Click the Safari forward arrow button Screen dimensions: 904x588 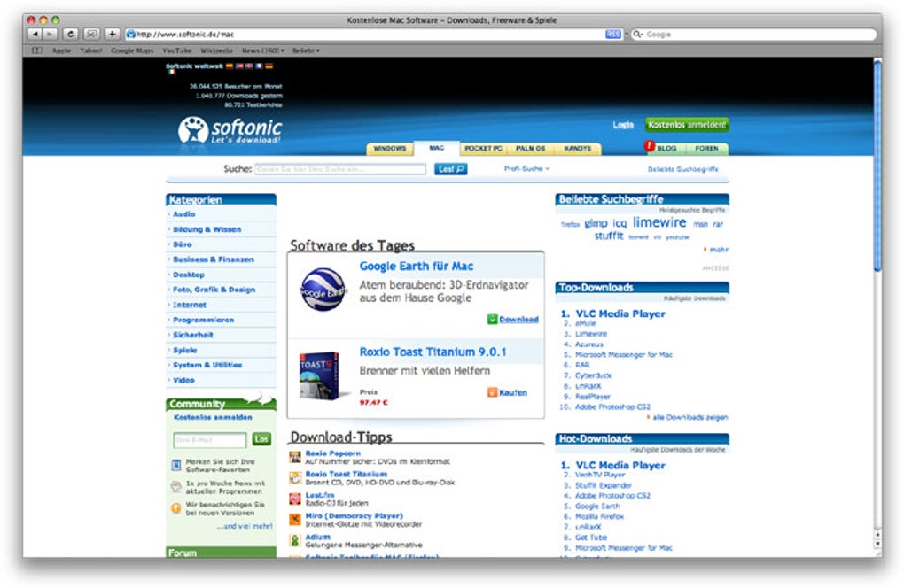pyautogui.click(x=51, y=34)
